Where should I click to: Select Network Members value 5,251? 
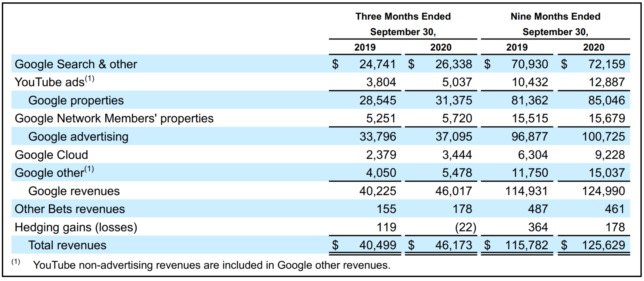(381, 118)
